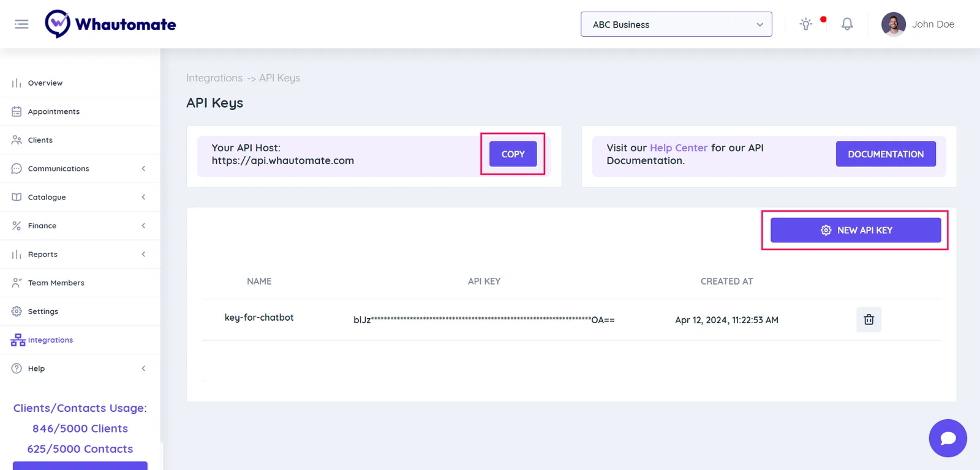Click the Whautomate logo
The height and width of the screenshot is (470, 980).
[110, 24]
